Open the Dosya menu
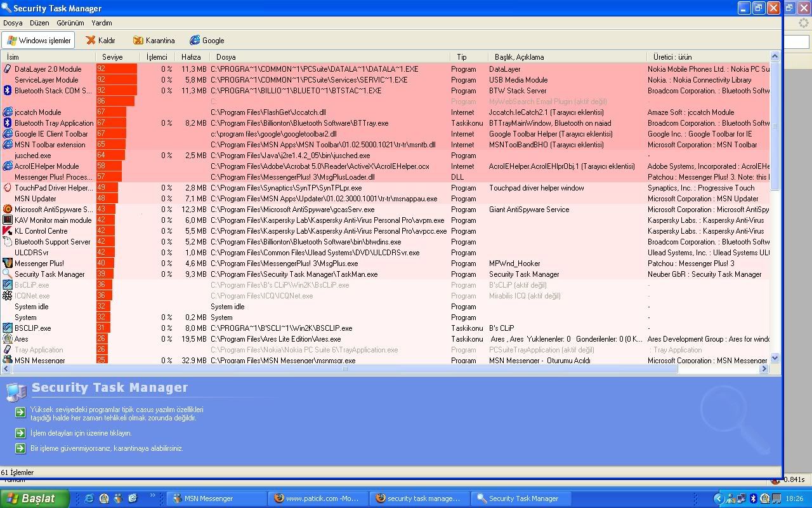812x508 pixels. click(13, 23)
